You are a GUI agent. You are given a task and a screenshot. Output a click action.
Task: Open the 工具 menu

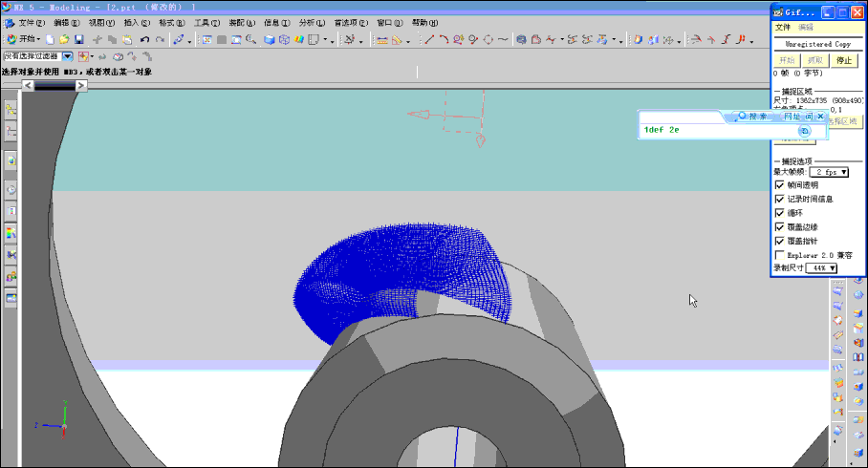pyautogui.click(x=206, y=23)
